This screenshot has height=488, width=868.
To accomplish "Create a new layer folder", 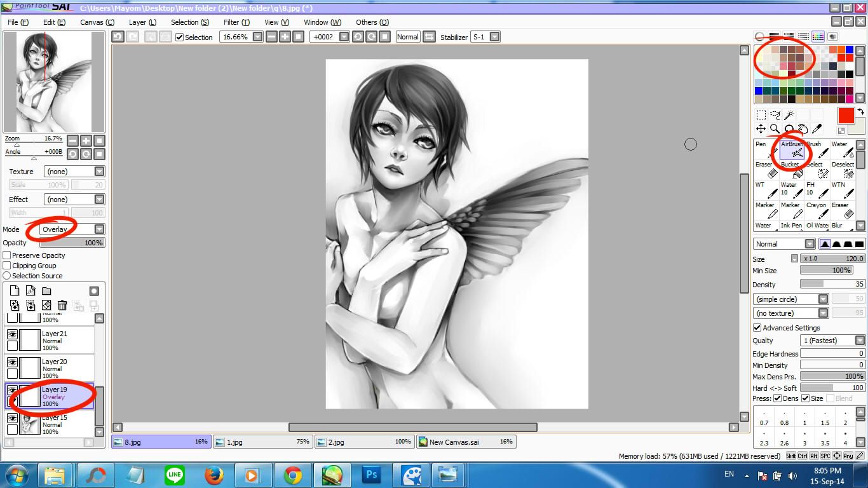I will pos(46,291).
